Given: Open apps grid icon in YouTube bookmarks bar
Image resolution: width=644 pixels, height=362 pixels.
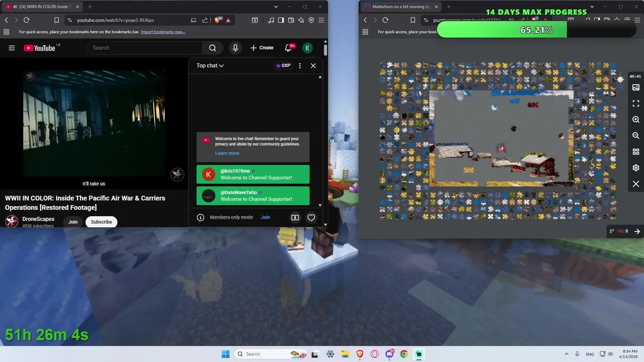Looking at the screenshot, I should point(6,32).
